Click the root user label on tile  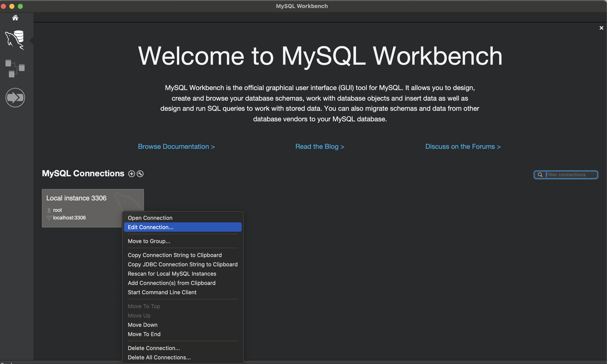(57, 210)
